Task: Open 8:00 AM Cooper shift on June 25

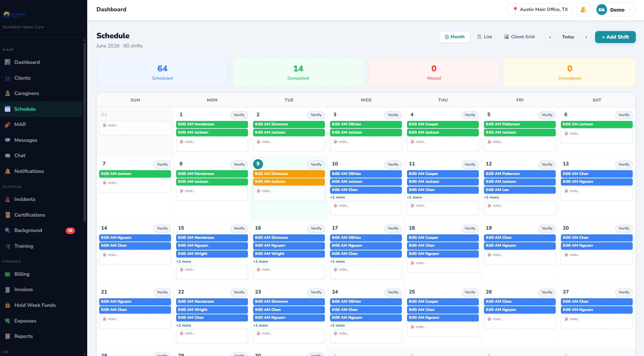Action: (443, 302)
